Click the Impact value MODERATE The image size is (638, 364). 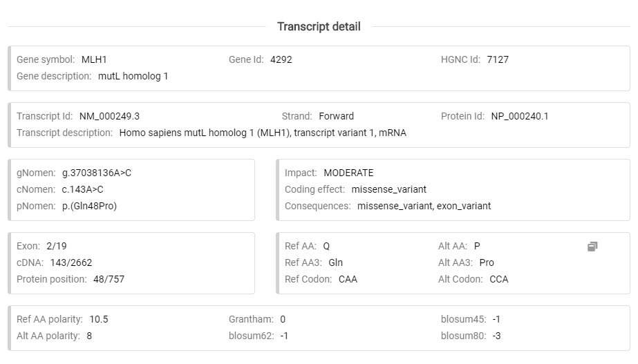pyautogui.click(x=348, y=173)
